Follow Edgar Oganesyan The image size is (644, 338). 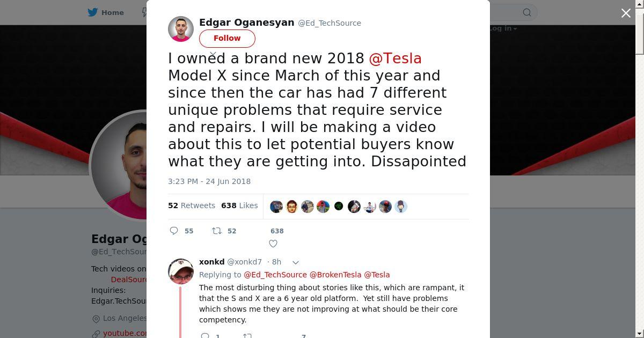(x=227, y=38)
